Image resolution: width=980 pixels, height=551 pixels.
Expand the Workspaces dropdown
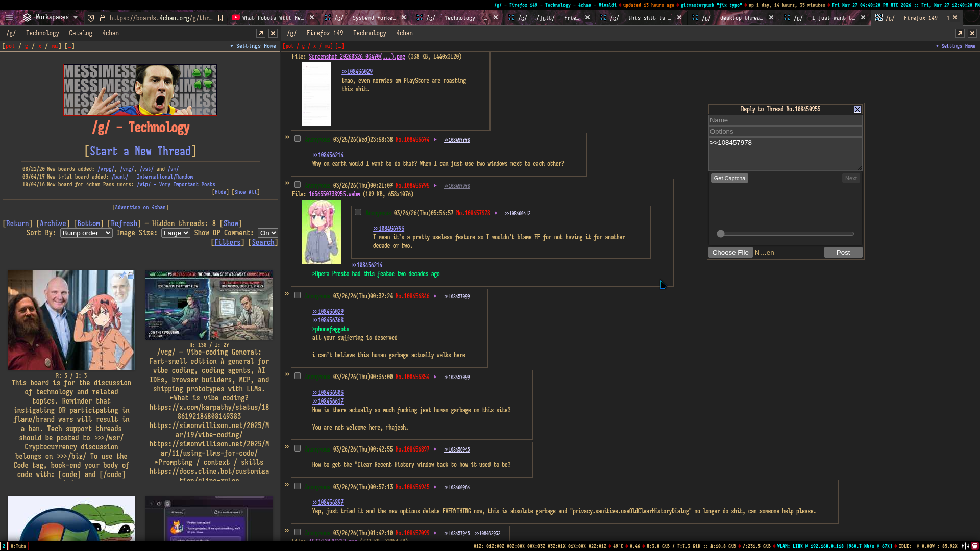click(x=51, y=17)
